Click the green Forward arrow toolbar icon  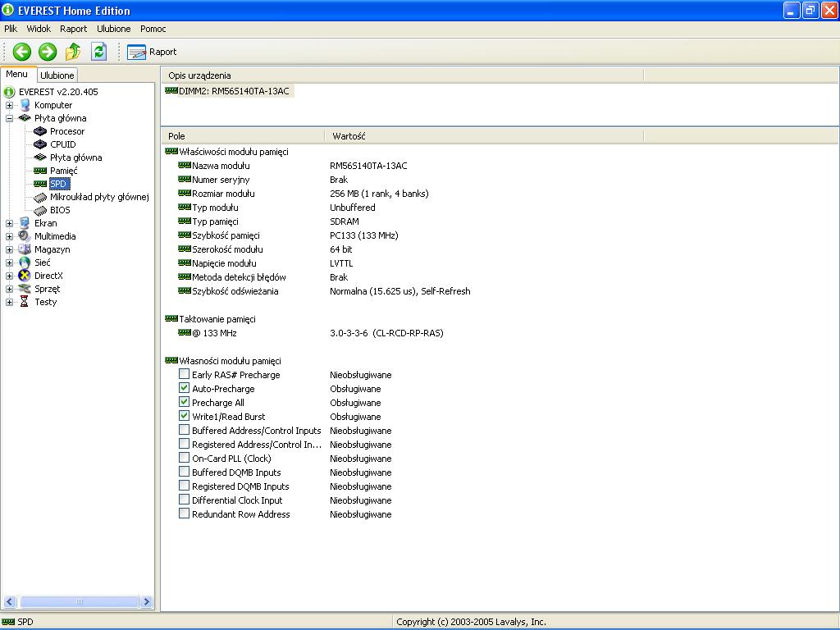48,52
